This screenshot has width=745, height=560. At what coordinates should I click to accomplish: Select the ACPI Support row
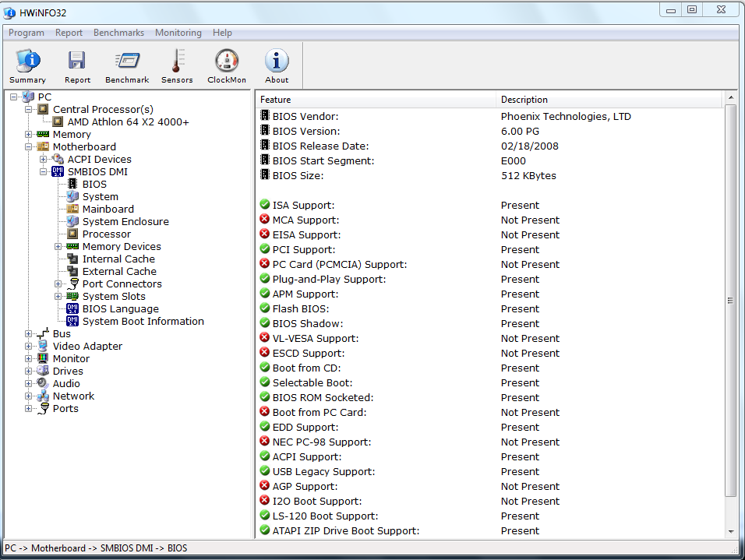click(305, 457)
